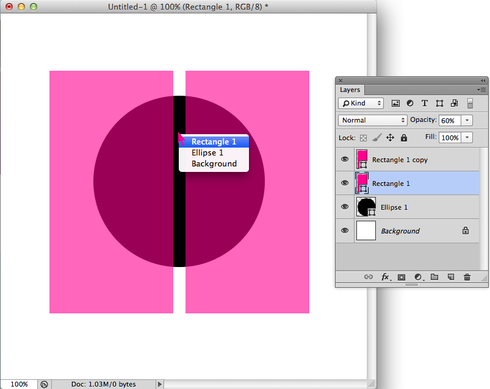Image resolution: width=490 pixels, height=389 pixels.
Task: Select the Background layer name
Action: click(400, 231)
